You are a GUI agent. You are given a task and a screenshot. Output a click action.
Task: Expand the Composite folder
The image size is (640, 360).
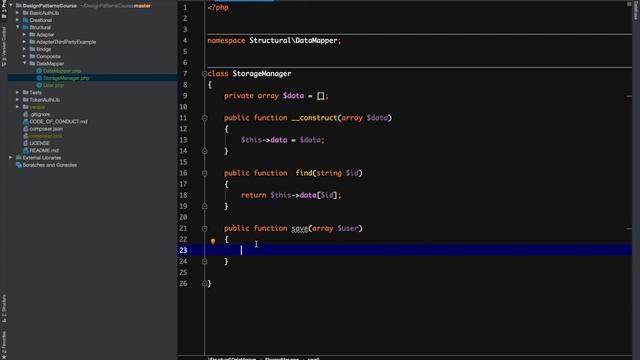click(24, 56)
